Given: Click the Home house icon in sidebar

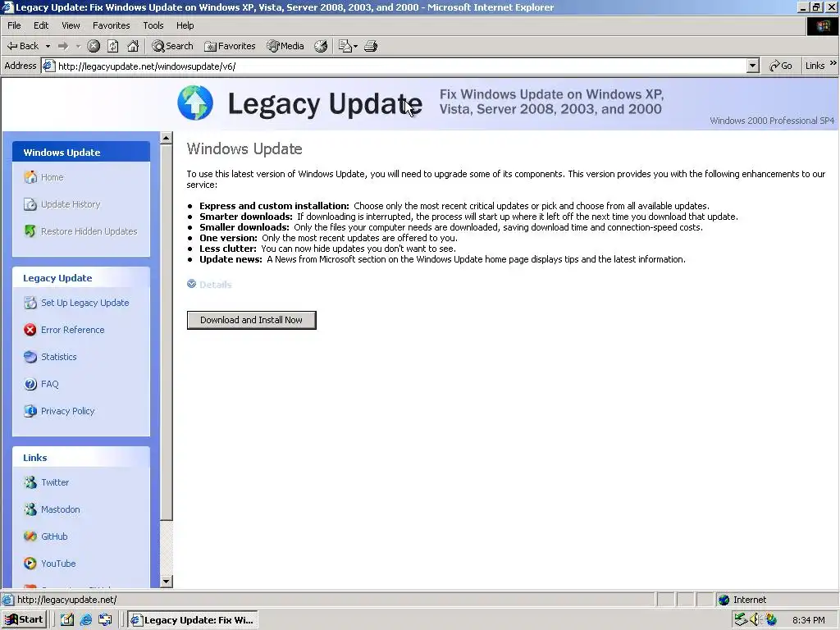Looking at the screenshot, I should [30, 177].
